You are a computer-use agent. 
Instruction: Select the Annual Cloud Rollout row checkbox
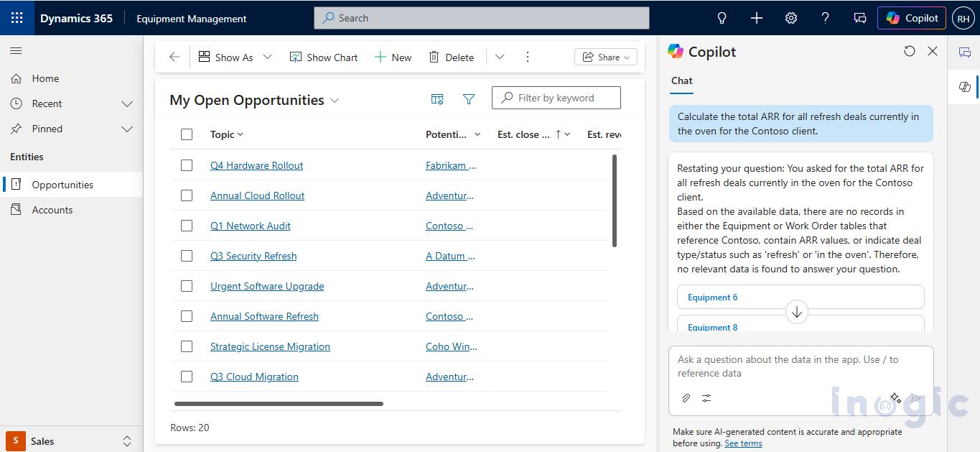[187, 195]
